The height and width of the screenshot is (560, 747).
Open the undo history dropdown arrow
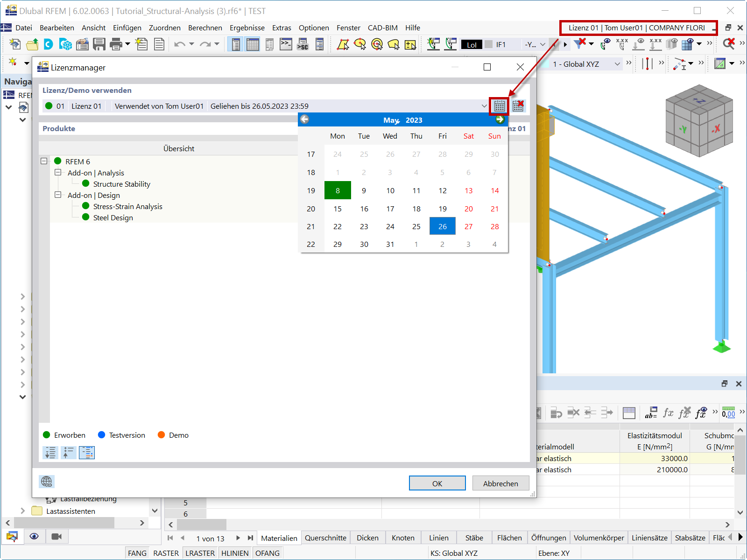191,44
